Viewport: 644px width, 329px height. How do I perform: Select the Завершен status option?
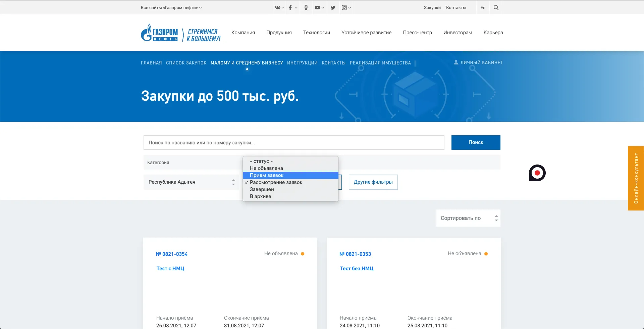tap(261, 189)
